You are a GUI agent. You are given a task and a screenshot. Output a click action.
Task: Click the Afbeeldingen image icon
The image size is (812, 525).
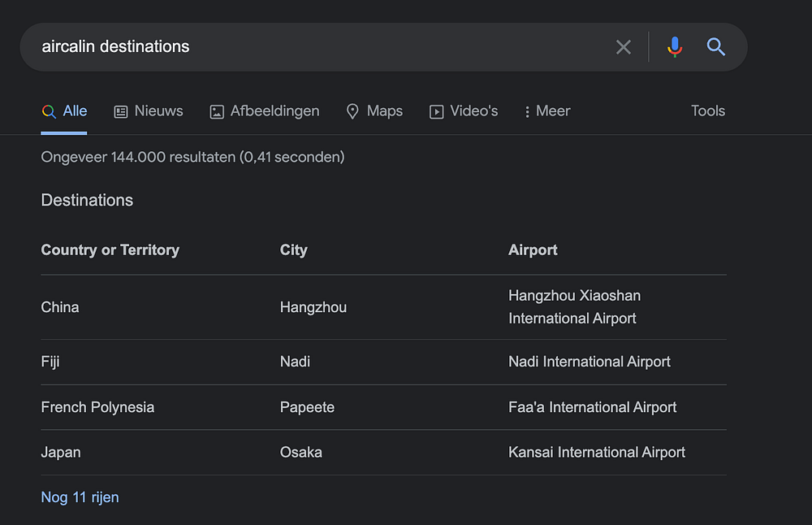[217, 112]
